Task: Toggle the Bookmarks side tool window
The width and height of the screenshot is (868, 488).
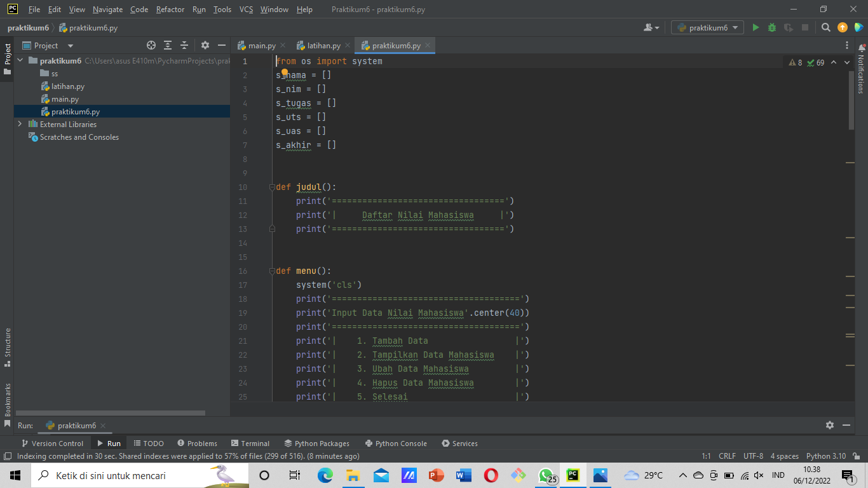Action: [x=8, y=405]
